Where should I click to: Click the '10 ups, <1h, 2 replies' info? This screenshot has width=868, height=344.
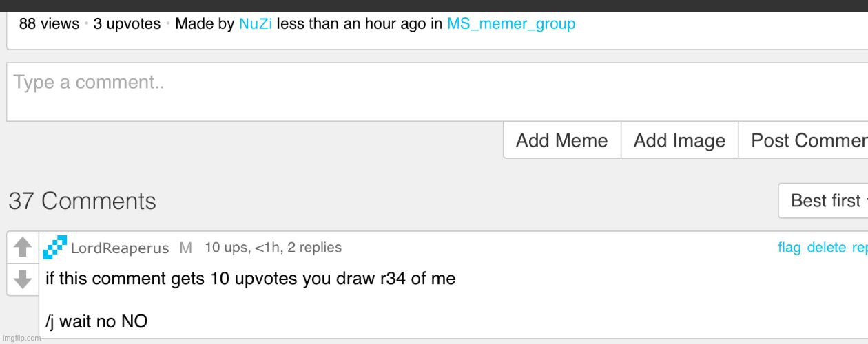pyautogui.click(x=273, y=248)
